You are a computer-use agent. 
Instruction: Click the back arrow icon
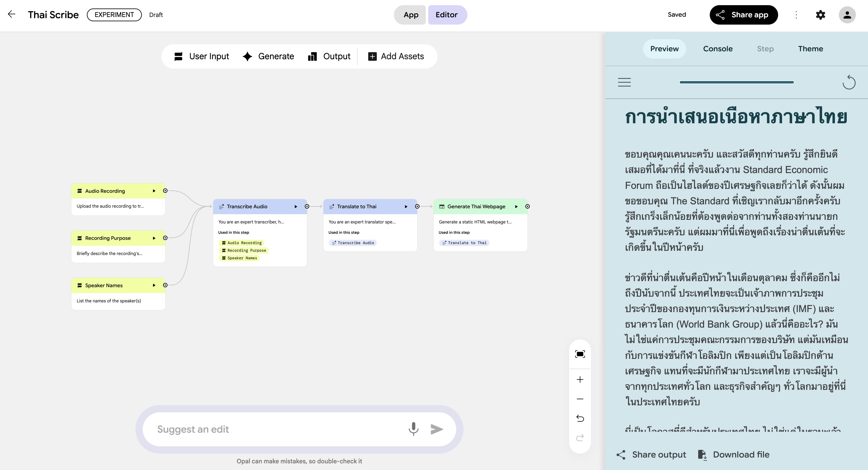tap(12, 14)
